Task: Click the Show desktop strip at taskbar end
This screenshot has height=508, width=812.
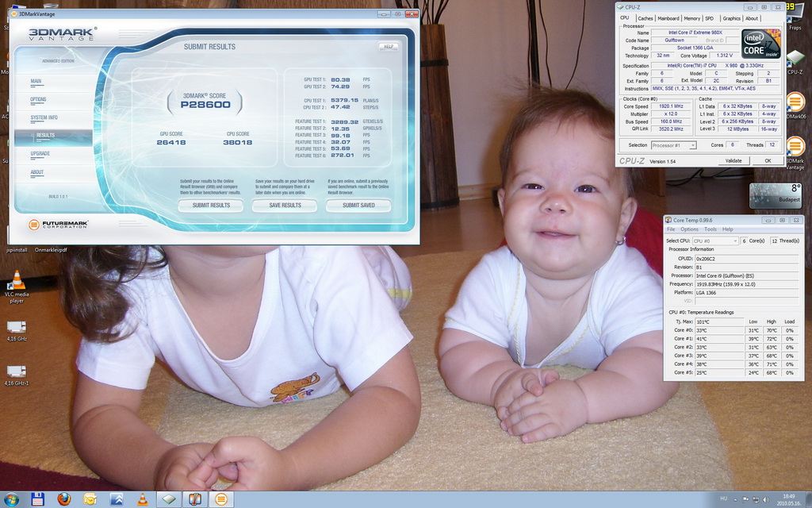Action: (x=809, y=500)
